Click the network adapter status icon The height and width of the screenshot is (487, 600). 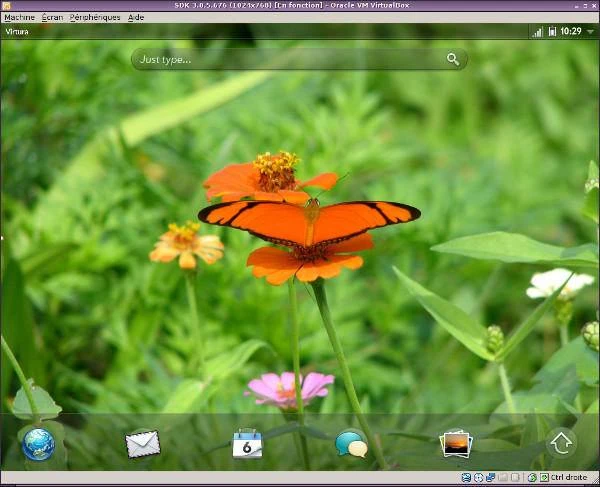(x=491, y=477)
